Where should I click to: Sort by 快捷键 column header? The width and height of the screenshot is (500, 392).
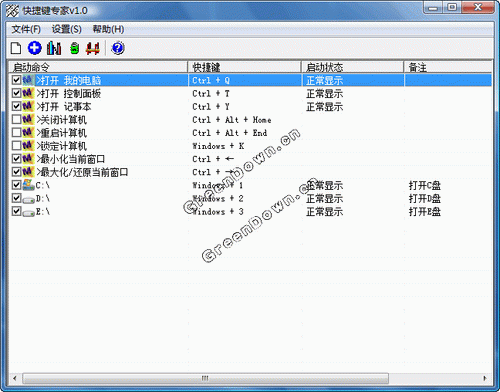tap(245, 67)
